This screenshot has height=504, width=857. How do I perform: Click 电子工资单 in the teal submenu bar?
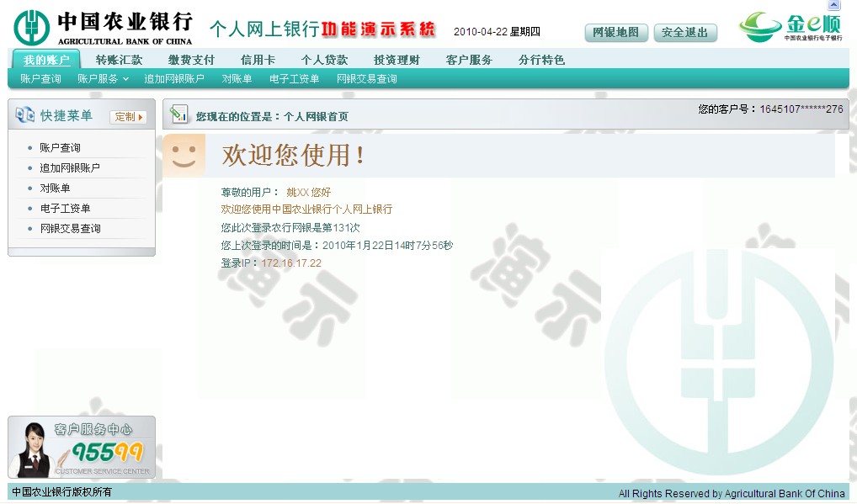click(x=294, y=78)
